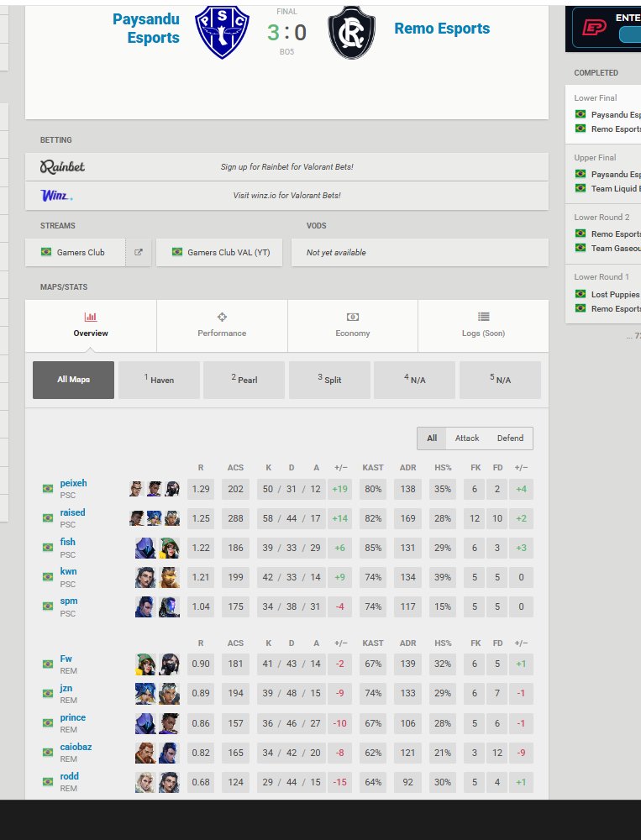The image size is (641, 840).
Task: Click the green-hooded agent icon in Fw's row
Action: click(145, 664)
